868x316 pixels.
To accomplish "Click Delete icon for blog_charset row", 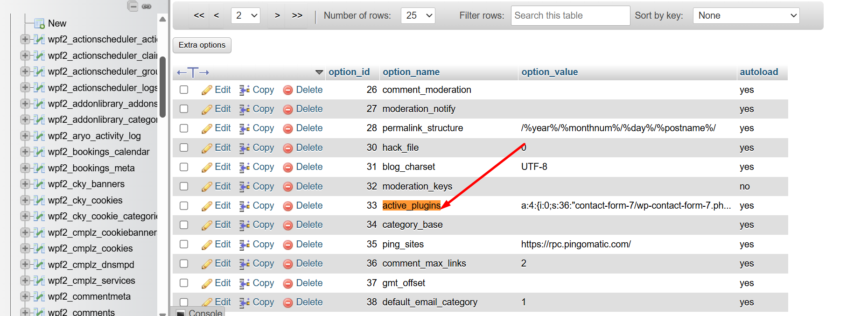I will pyautogui.click(x=288, y=167).
